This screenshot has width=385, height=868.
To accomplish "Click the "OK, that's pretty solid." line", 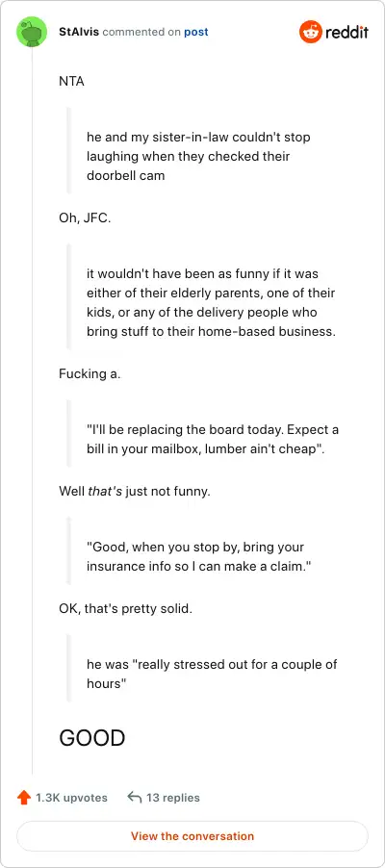I will pos(125,609).
